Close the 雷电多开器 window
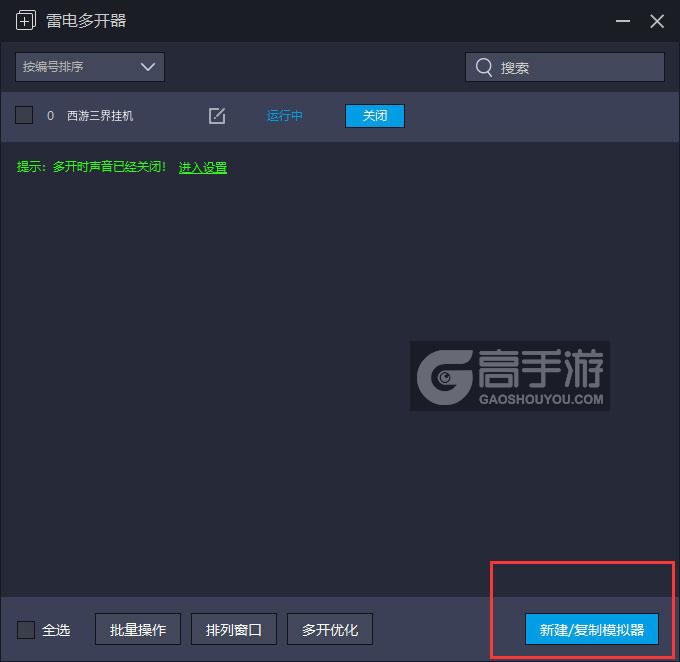The width and height of the screenshot is (680, 662). click(657, 21)
